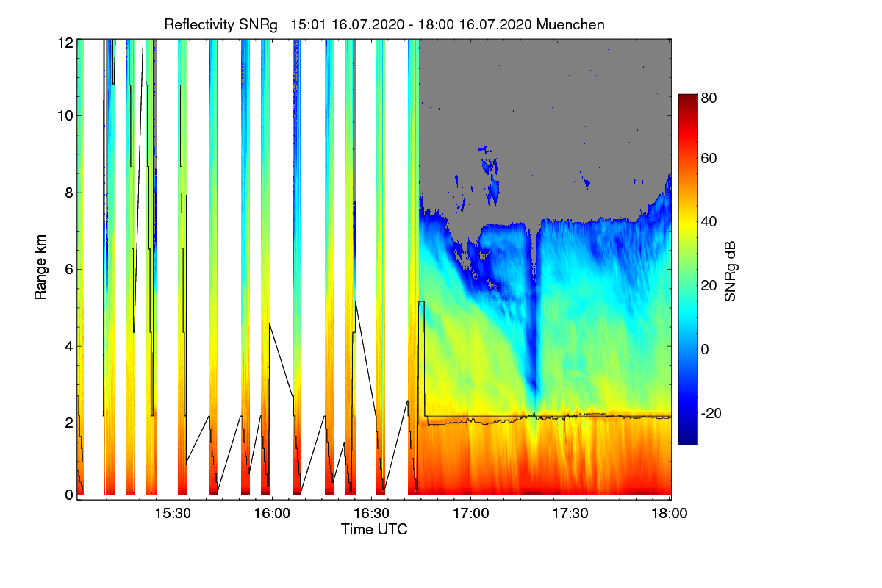Click the colorbar value label 40
The height and width of the screenshot is (588, 882).
709,222
